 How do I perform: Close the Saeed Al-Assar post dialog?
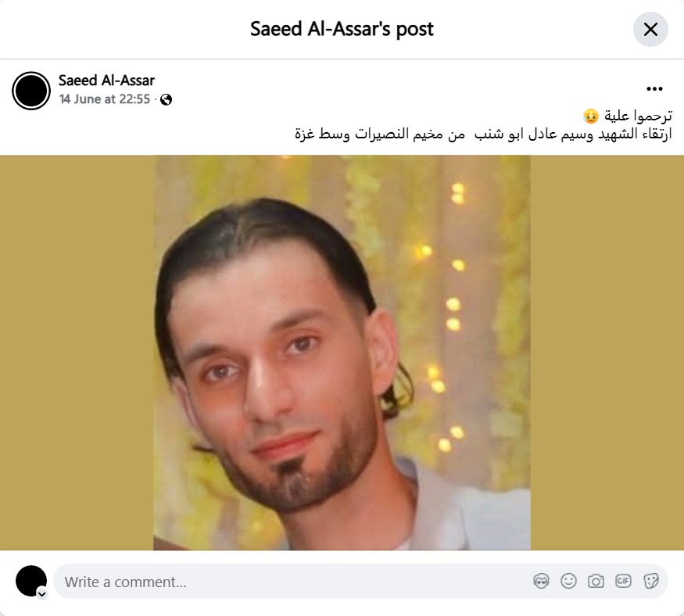click(650, 29)
